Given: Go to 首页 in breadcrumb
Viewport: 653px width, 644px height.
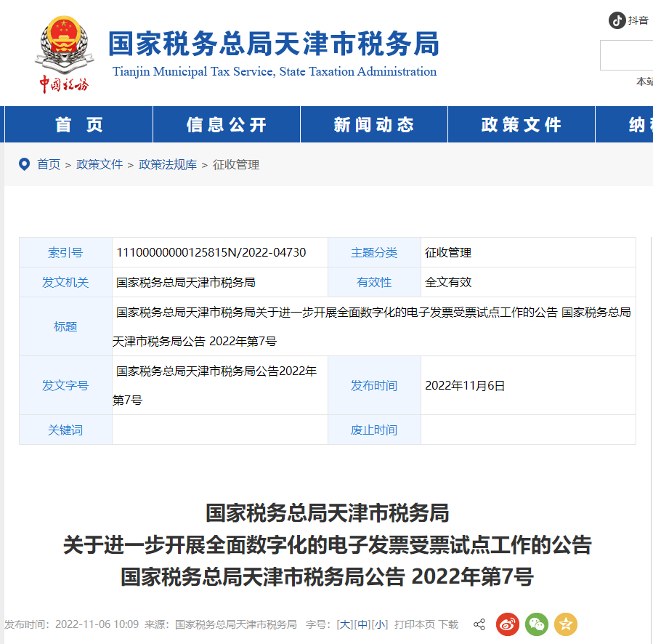Looking at the screenshot, I should [49, 165].
